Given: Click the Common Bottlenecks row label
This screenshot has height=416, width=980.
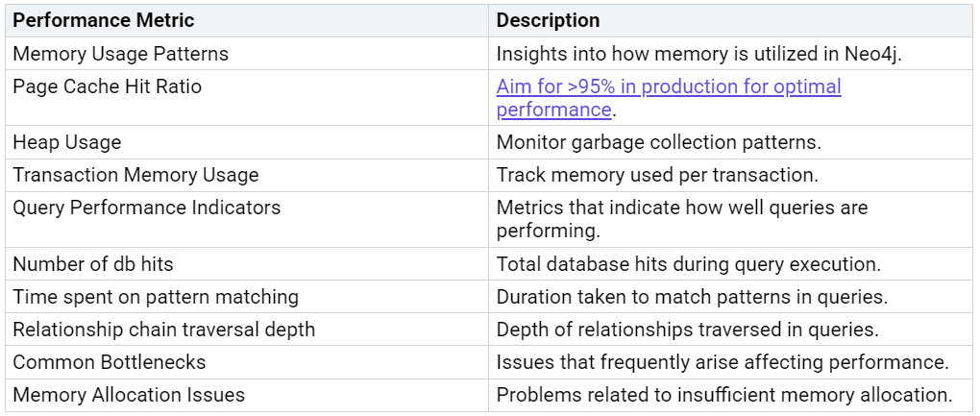Looking at the screenshot, I should pyautogui.click(x=110, y=362).
